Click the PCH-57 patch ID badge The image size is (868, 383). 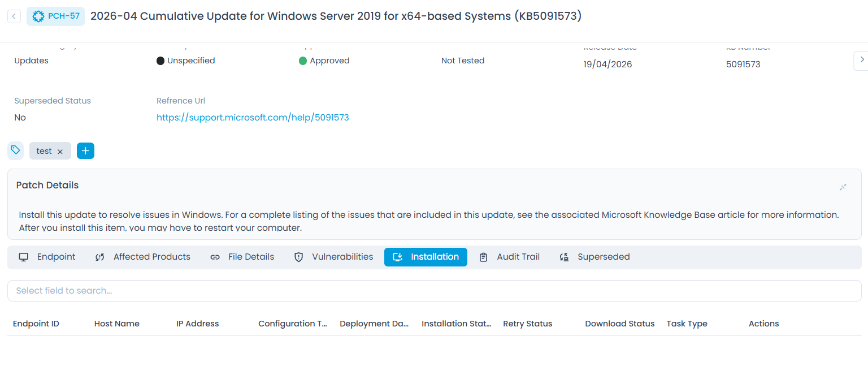(x=56, y=16)
